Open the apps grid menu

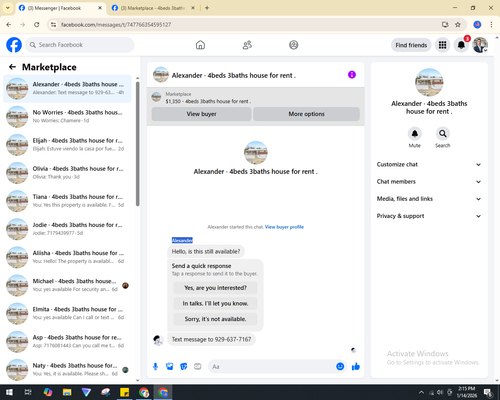442,45
